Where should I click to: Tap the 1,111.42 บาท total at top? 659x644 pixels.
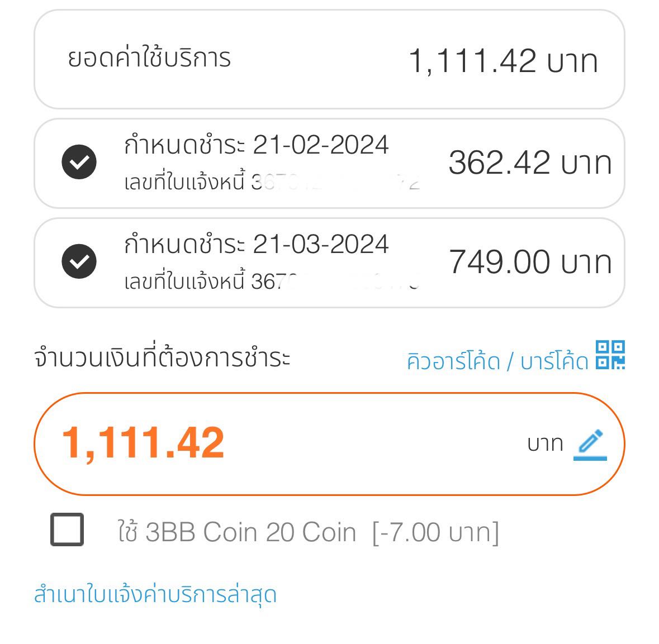(x=503, y=61)
